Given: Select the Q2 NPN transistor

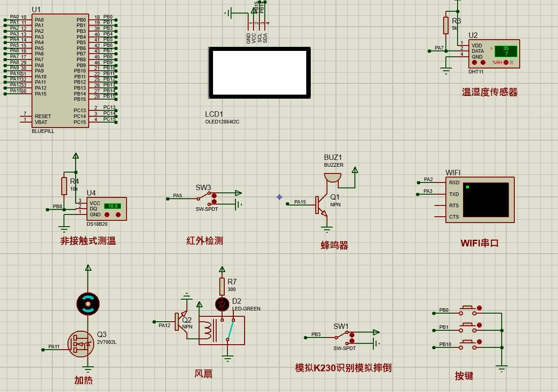Looking at the screenshot, I should pyautogui.click(x=181, y=322).
